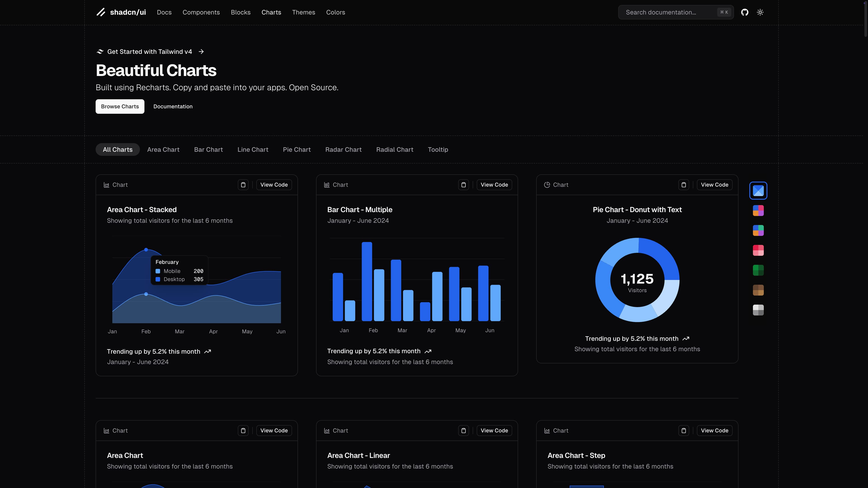
Task: Toggle the light/dark theme sun icon
Action: point(760,12)
